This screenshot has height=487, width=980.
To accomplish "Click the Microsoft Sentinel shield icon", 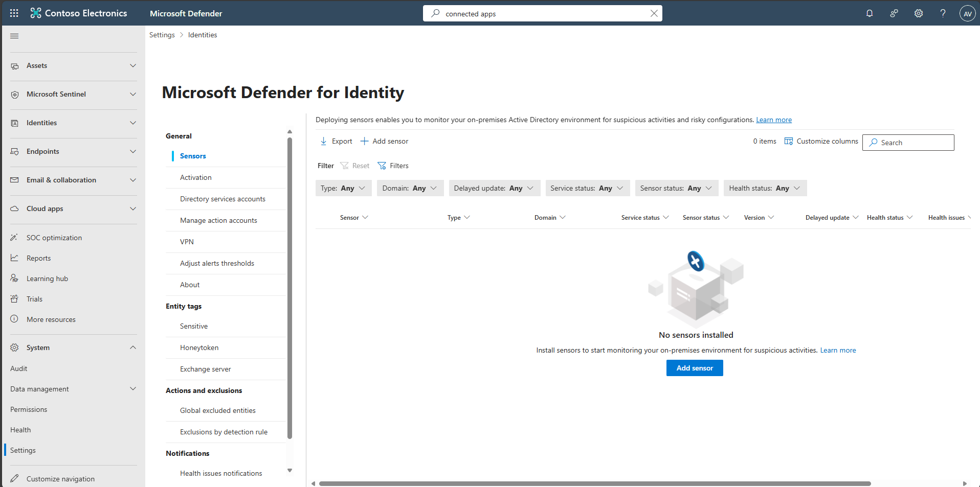I will tap(15, 95).
